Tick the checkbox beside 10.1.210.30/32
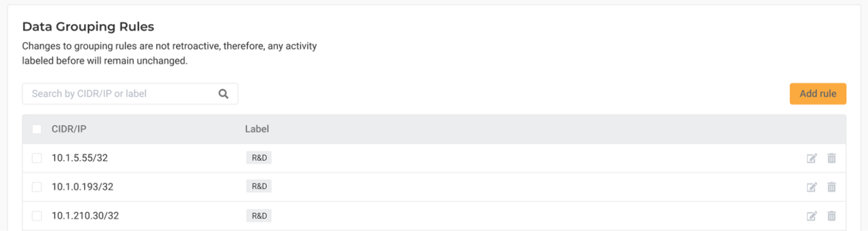868x231 pixels. 37,216
